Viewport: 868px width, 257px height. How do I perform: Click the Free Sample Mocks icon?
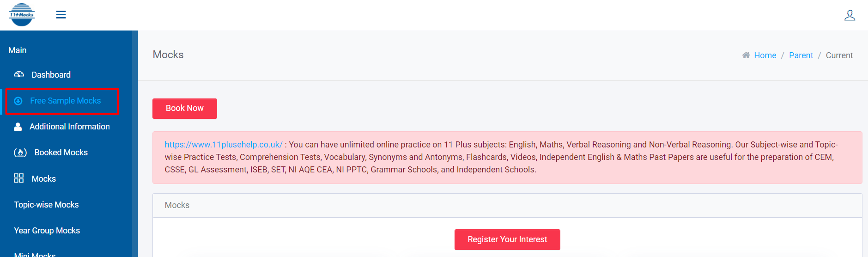[18, 101]
